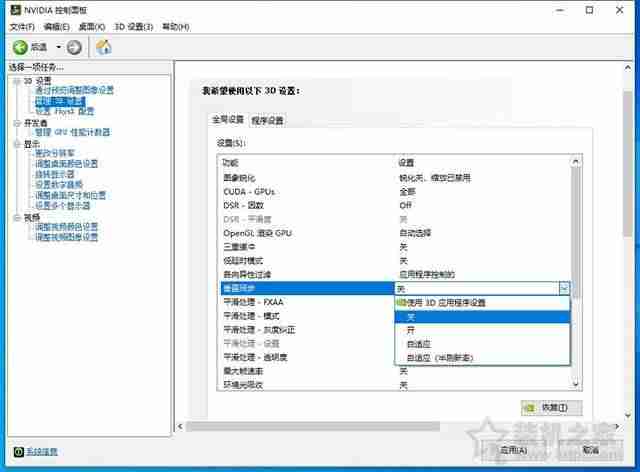The height and width of the screenshot is (472, 640).
Task: Click the 恢复(I) restore button
Action: 551,407
